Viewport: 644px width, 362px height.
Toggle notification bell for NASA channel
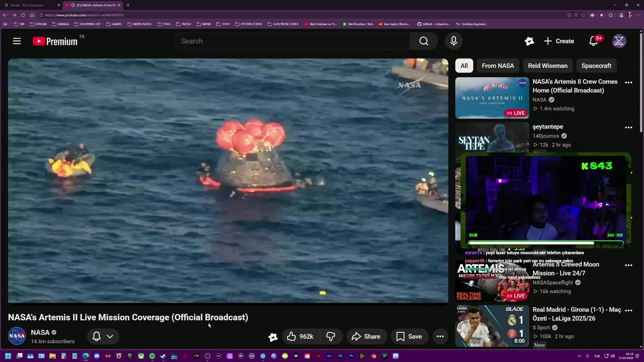(97, 336)
